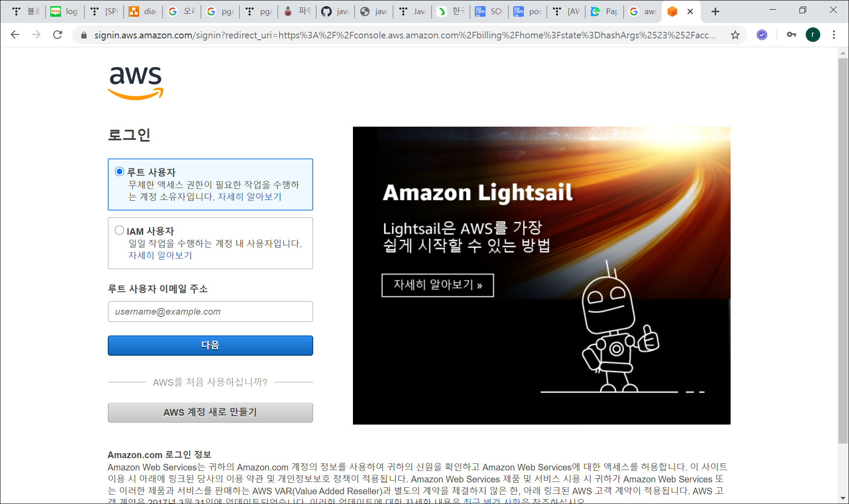Viewport: 849px width, 504px height.
Task: Click the Amazon.com 로그인 정보 heading
Action: 159,455
